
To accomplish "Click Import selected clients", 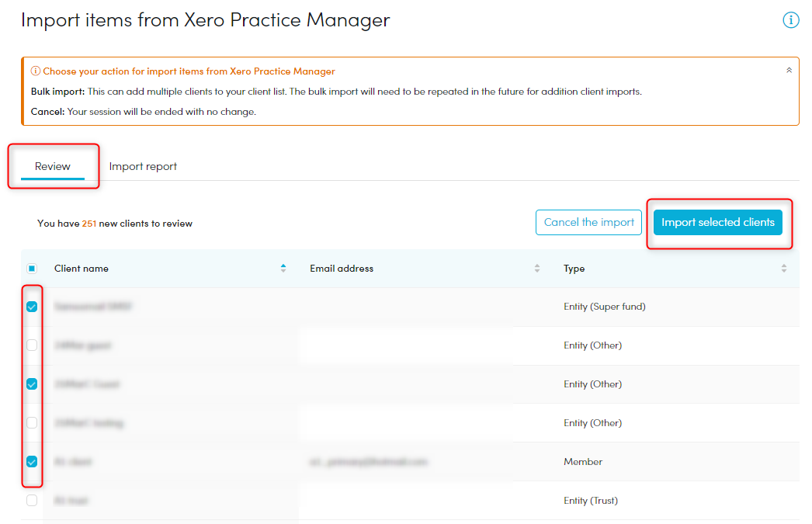I will (x=718, y=222).
